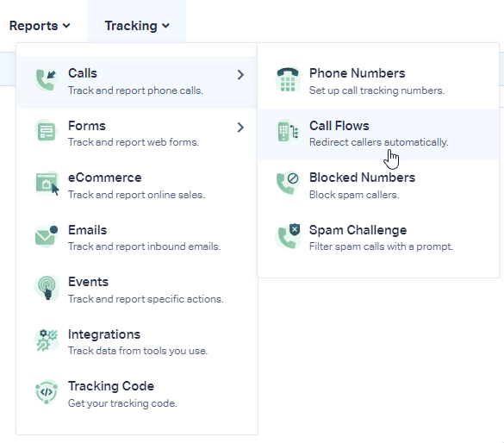Click the Tracking Code brackets icon
This screenshot has height=443, width=504.
point(47,392)
